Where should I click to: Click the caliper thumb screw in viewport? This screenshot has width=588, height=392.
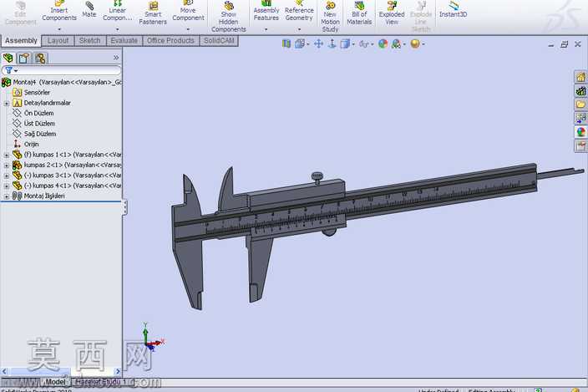[x=317, y=177]
